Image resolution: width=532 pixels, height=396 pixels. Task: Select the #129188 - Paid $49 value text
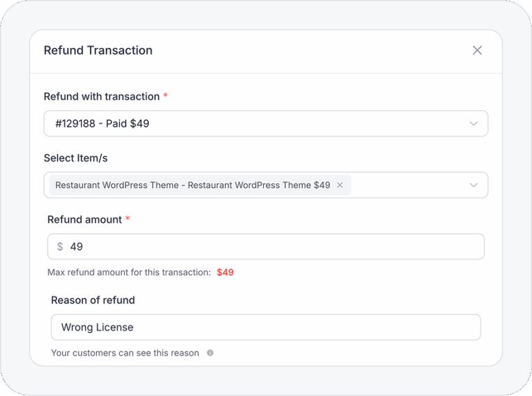103,123
